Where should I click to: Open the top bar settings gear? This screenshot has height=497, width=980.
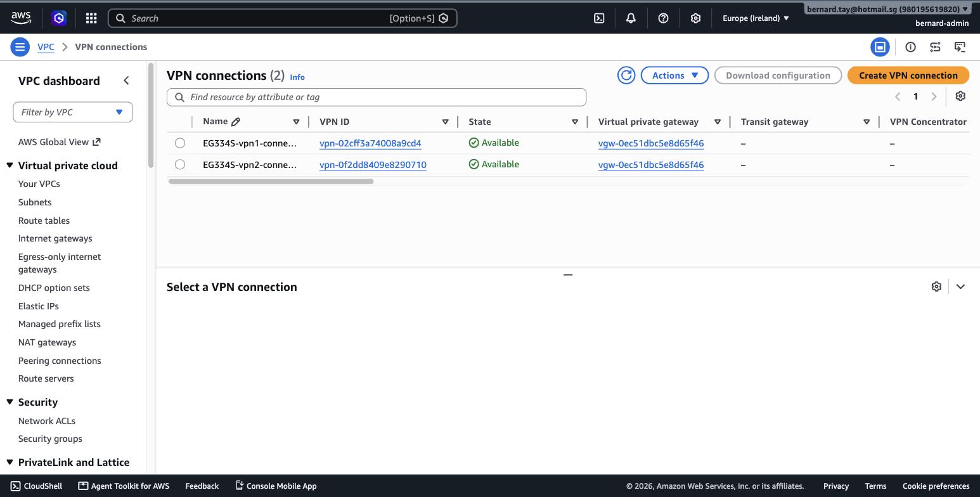(x=695, y=18)
